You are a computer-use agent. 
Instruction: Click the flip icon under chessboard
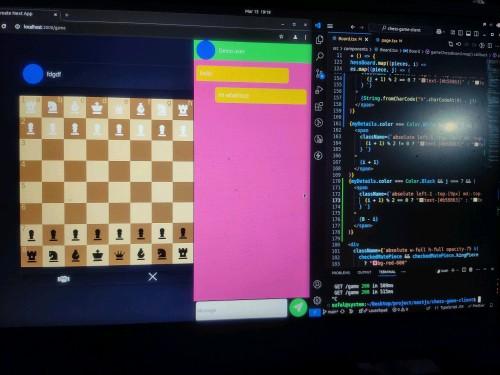tap(63, 279)
